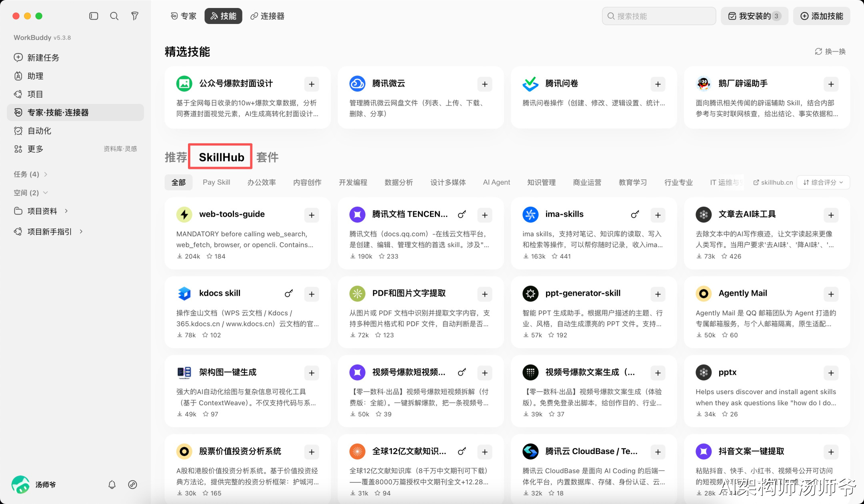The width and height of the screenshot is (864, 504).
Task: Open search via the sidebar magnifier icon
Action: (114, 16)
